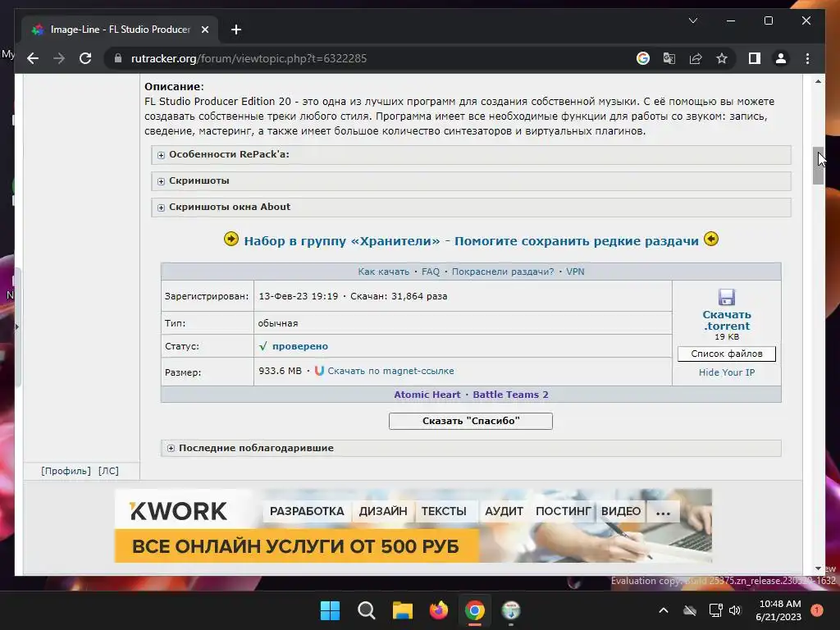Reload the rutracker page
Screen dimensions: 840x630
click(85, 58)
